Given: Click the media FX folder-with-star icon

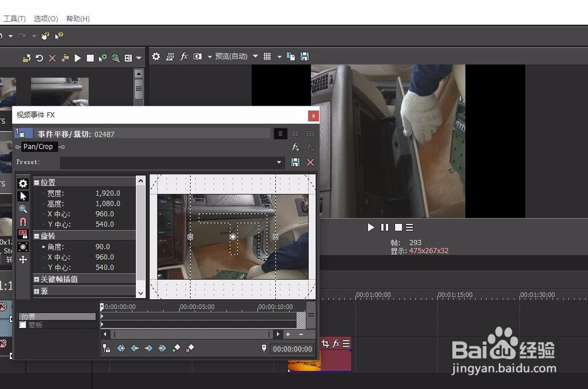Looking at the screenshot, I should (65, 58).
